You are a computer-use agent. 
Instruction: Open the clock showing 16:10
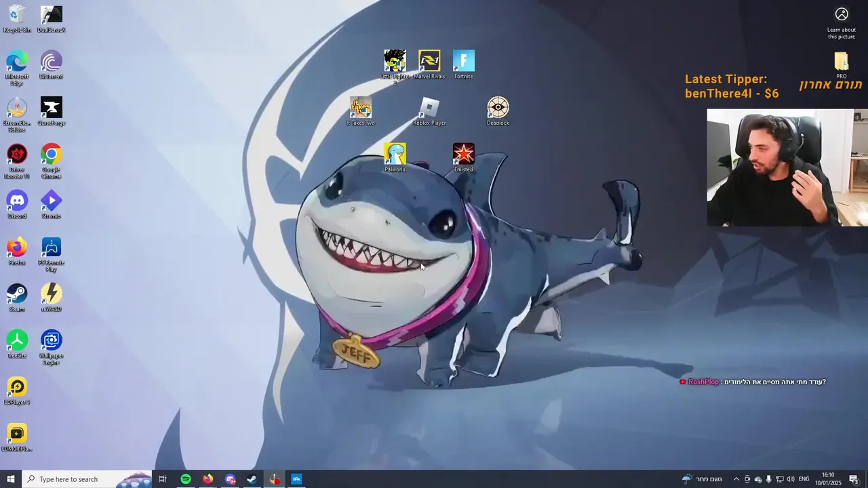tap(828, 479)
